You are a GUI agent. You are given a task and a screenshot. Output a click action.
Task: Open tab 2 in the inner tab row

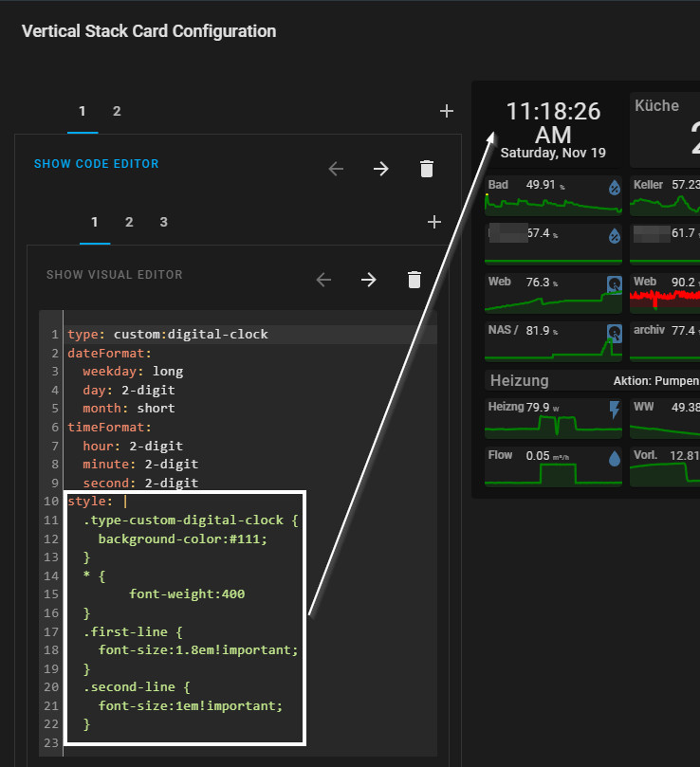tap(129, 223)
